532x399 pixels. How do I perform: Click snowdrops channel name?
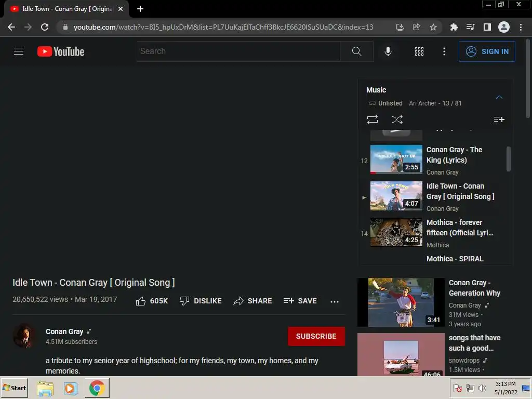point(464,361)
